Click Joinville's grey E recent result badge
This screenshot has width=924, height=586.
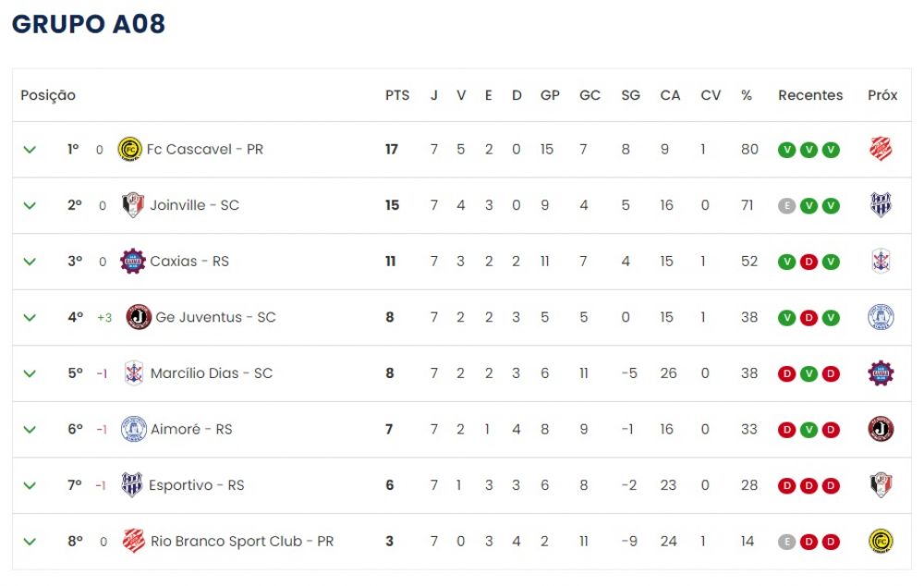[786, 206]
